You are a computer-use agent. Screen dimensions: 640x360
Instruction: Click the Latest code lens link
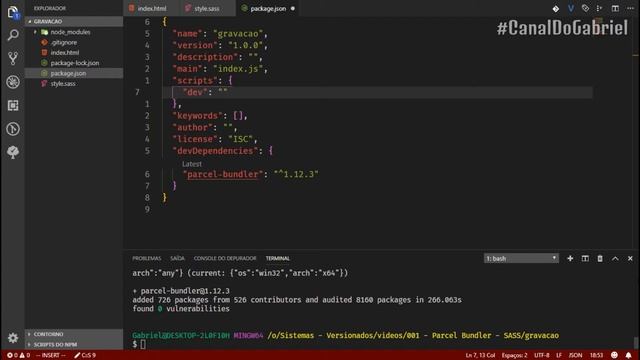(192, 164)
